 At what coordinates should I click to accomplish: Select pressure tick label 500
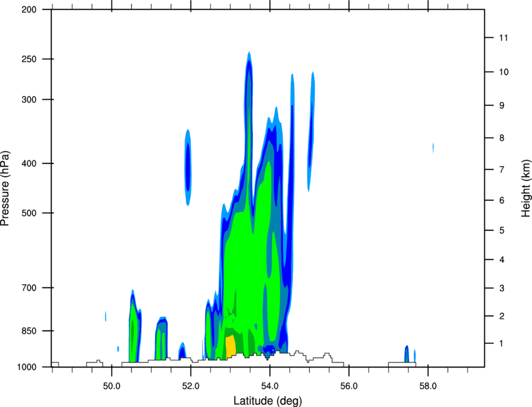click(x=29, y=213)
